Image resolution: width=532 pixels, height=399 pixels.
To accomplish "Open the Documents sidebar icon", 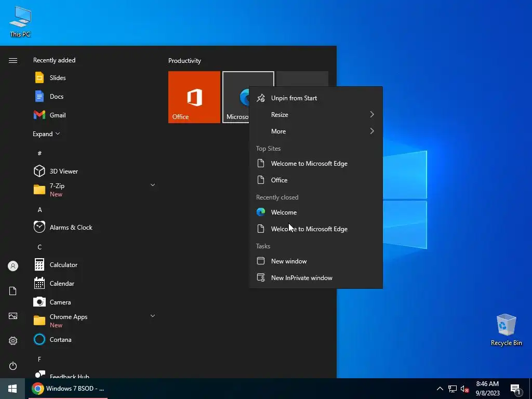I will pyautogui.click(x=13, y=291).
